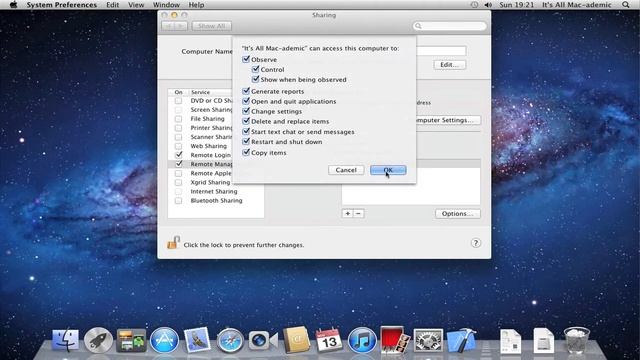Open the Window menu
The width and height of the screenshot is (640, 360).
(x=166, y=5)
